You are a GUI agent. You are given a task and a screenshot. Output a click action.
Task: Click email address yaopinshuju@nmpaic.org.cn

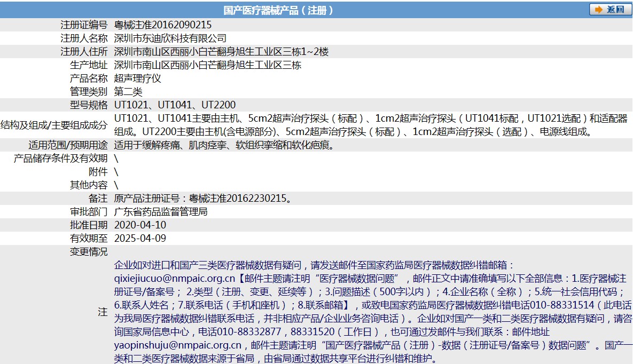tap(178, 345)
